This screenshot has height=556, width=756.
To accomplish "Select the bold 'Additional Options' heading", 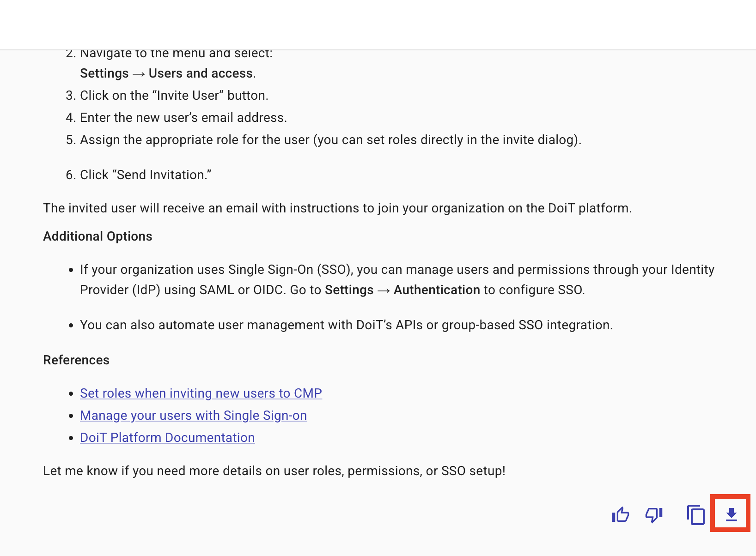I will point(98,236).
